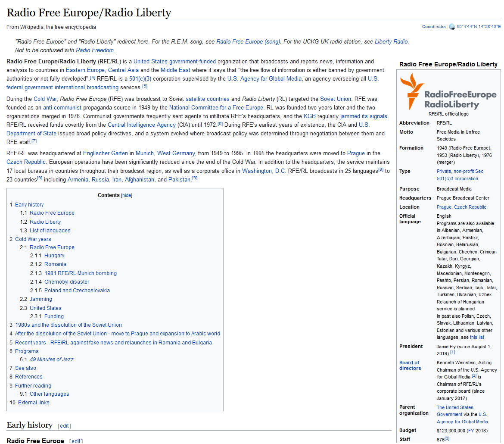Open the RFE/RL official logo image

point(448,92)
